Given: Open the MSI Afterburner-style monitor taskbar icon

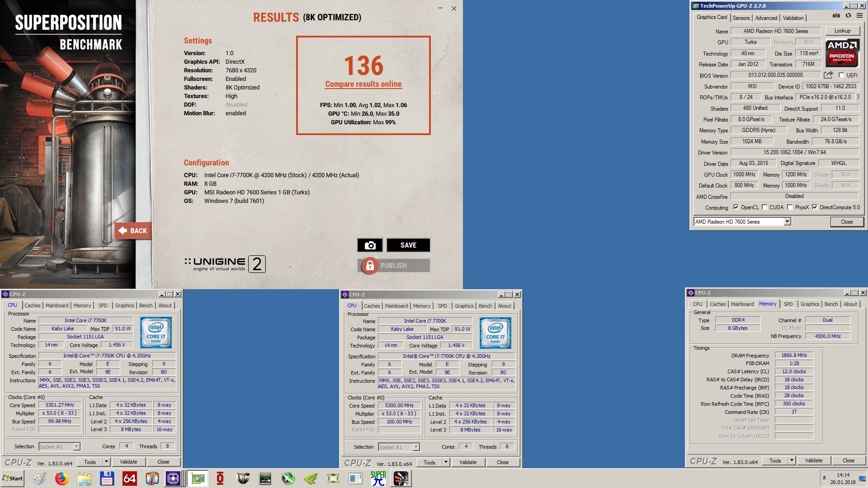Looking at the screenshot, I should 265,479.
